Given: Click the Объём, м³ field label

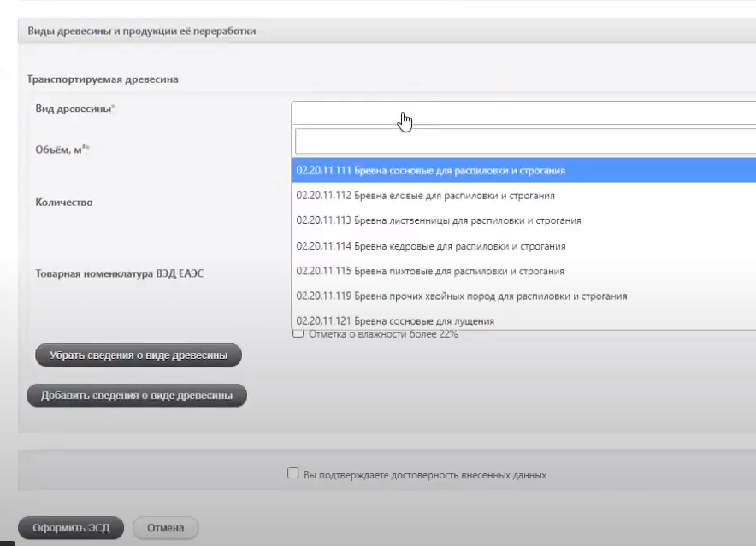Looking at the screenshot, I should click(62, 149).
